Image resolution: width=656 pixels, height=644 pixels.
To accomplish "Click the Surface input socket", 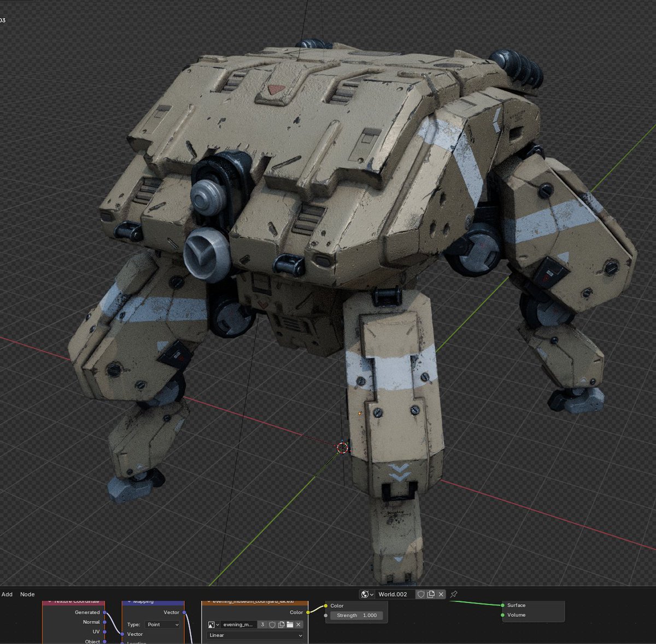I will click(x=502, y=605).
